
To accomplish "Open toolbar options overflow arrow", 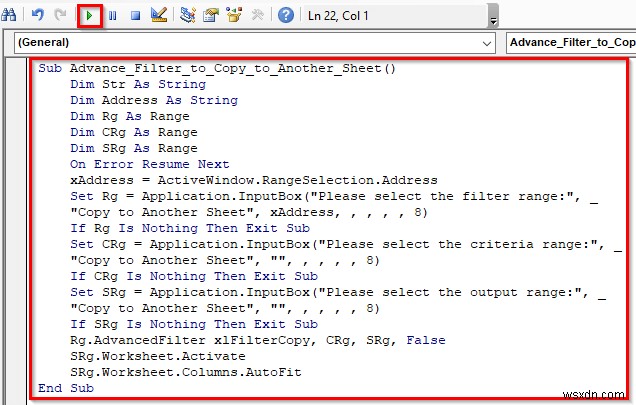I will (x=493, y=20).
